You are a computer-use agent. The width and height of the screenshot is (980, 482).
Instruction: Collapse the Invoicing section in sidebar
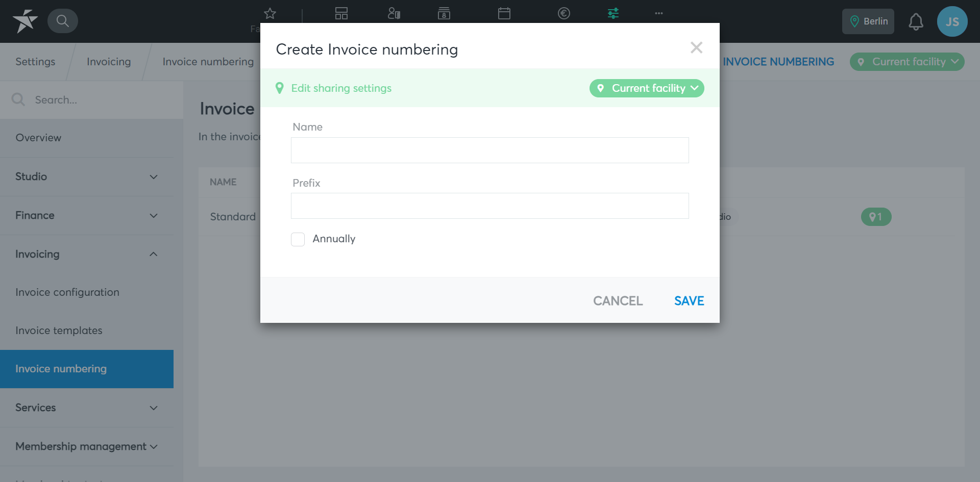pos(87,254)
